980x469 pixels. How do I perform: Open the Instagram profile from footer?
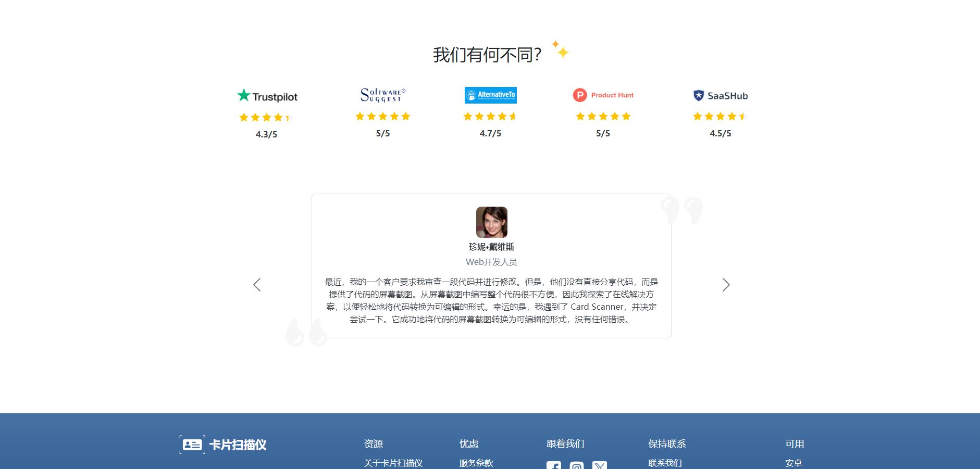click(577, 465)
